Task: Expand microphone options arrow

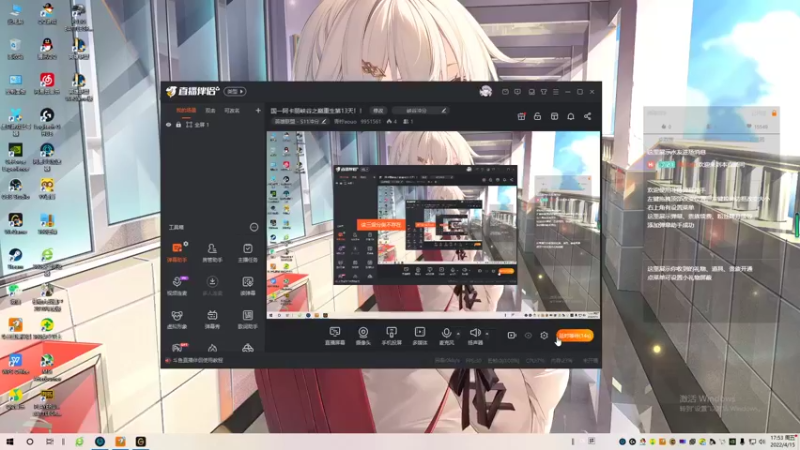Action: (458, 334)
